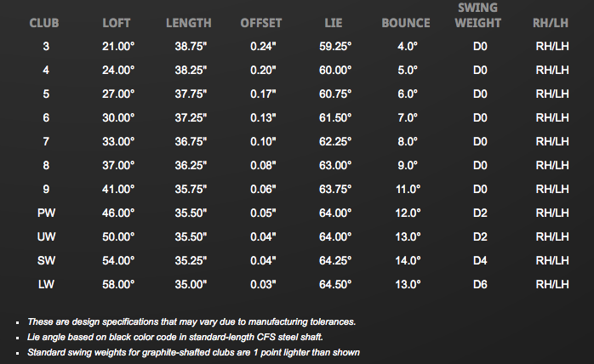Viewport: 594px width, 364px height.
Task: Click the 38.75" length value
Action: tap(189, 46)
